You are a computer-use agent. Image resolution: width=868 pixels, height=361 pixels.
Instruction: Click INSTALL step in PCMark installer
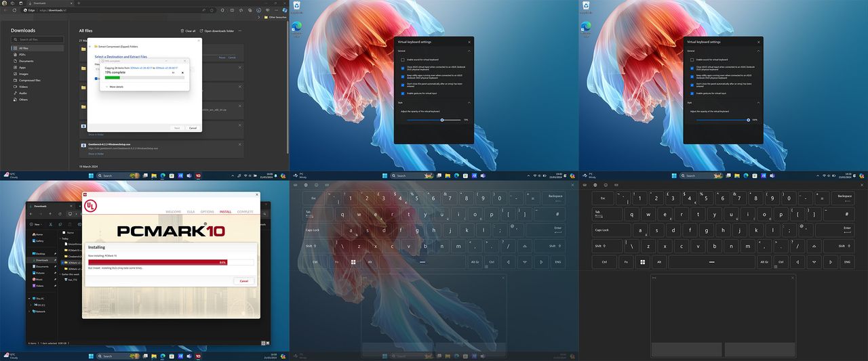(x=226, y=211)
